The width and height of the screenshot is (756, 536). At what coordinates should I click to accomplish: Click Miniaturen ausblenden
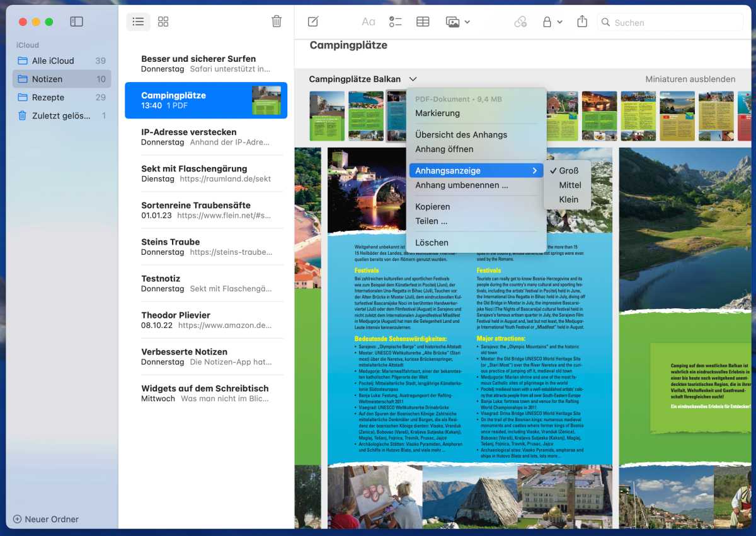[x=690, y=79]
